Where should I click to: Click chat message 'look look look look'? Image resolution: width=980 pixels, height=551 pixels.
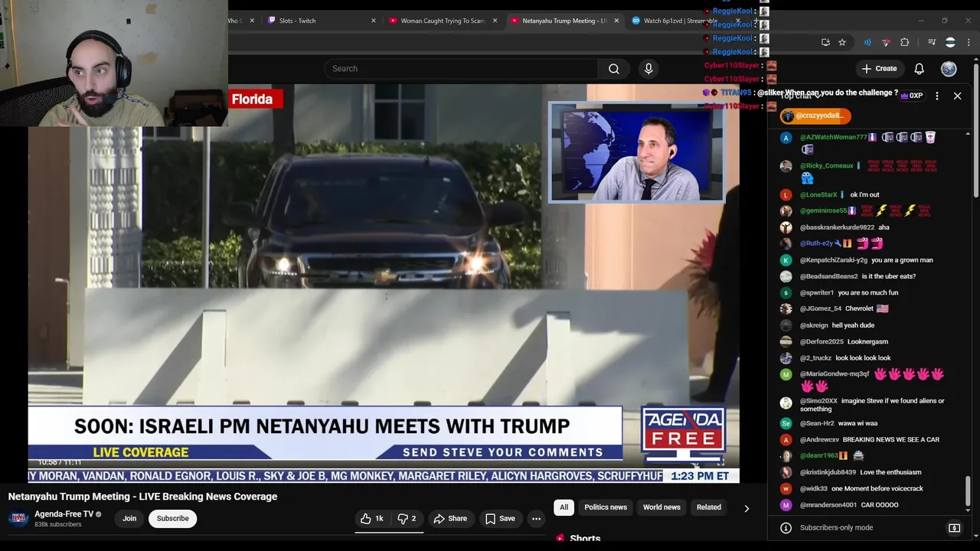[x=863, y=358]
